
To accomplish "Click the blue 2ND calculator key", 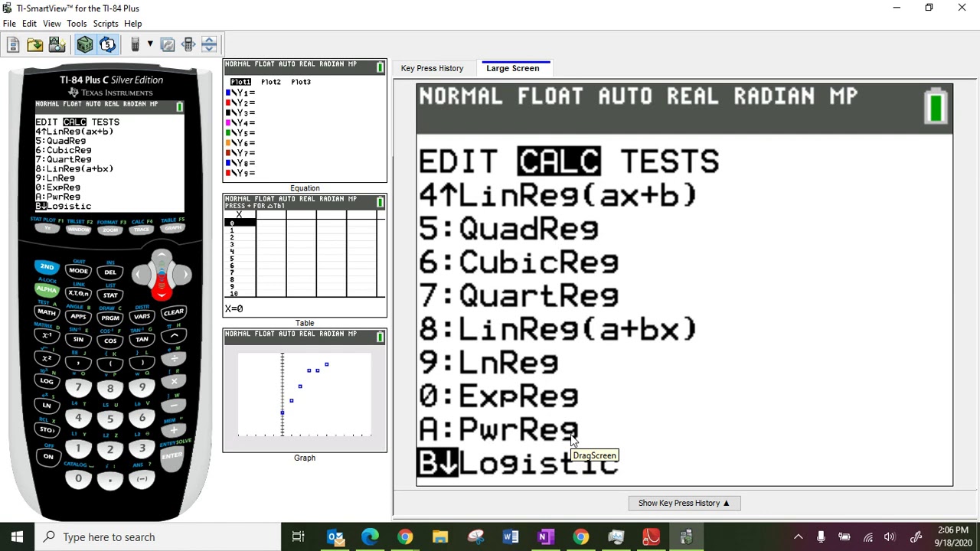I will coord(47,267).
